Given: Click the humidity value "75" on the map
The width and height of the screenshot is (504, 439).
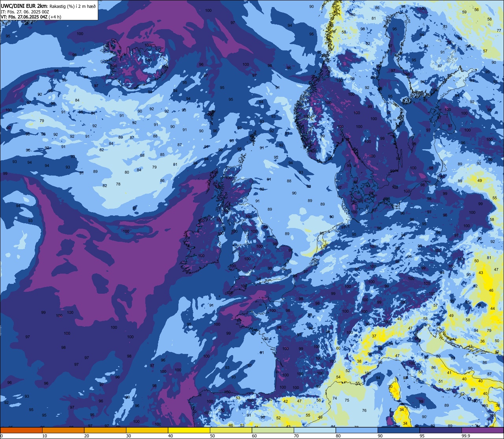Looking at the screenshot, I should 347,400.
